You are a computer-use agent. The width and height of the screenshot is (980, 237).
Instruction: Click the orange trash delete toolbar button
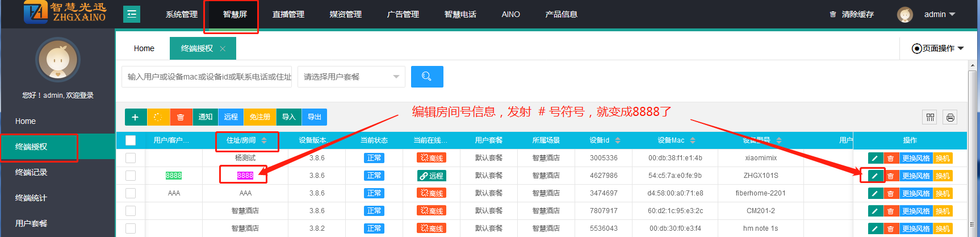pos(181,117)
